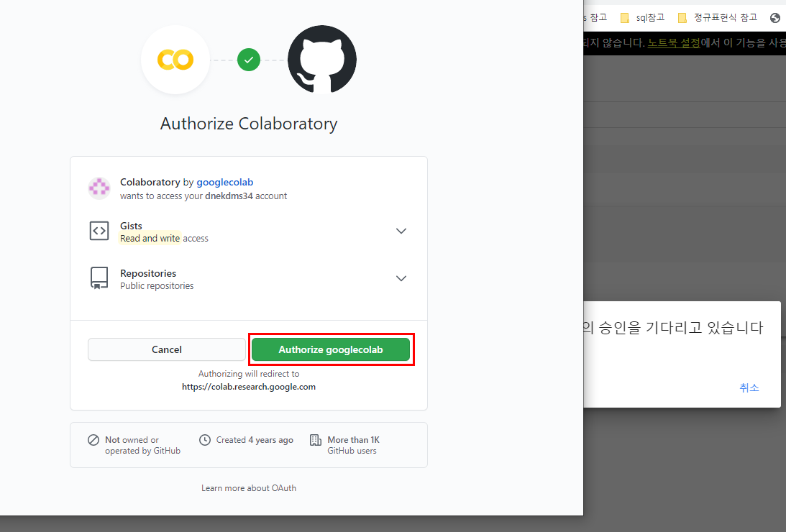The image size is (786, 532).
Task: Expand the Repositories permission details
Action: click(x=401, y=278)
